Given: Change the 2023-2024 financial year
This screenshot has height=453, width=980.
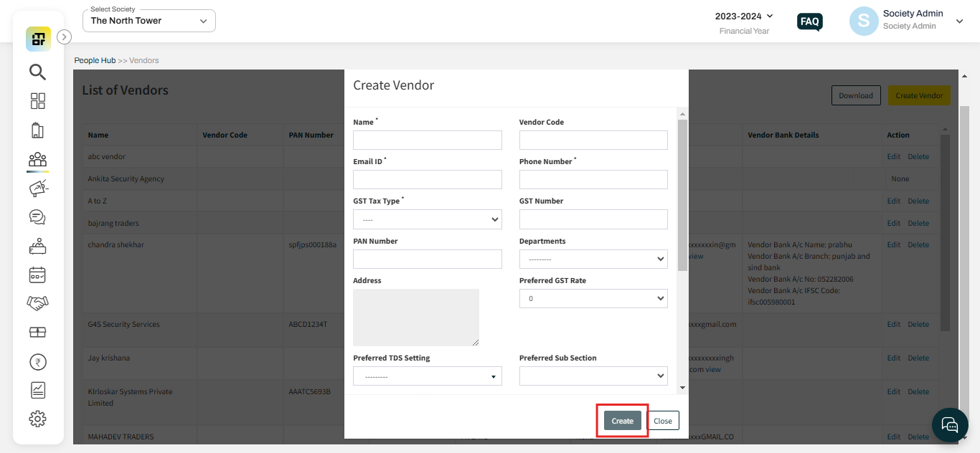Looking at the screenshot, I should tap(745, 14).
